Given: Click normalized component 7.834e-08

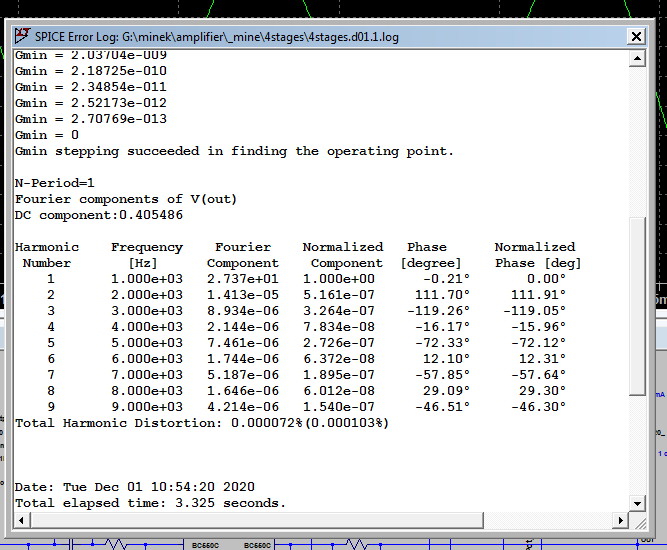Looking at the screenshot, I should click(339, 327).
